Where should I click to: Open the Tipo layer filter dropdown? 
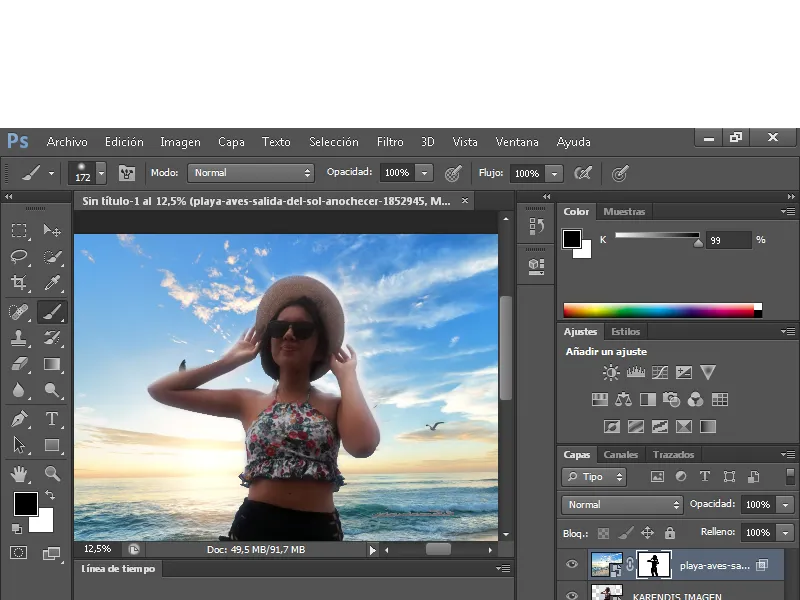pos(594,477)
